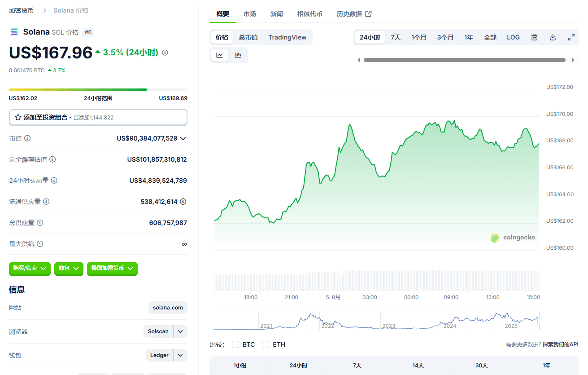
Task: Expand the Solscan browser dropdown arrow
Action: click(x=180, y=331)
